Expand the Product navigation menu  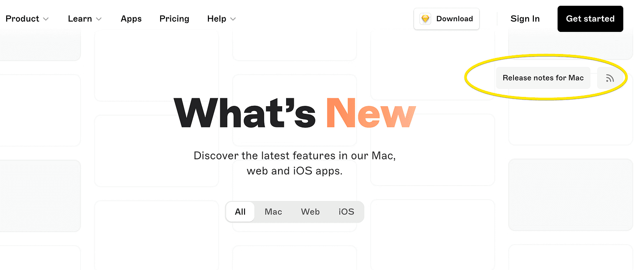[x=27, y=19]
